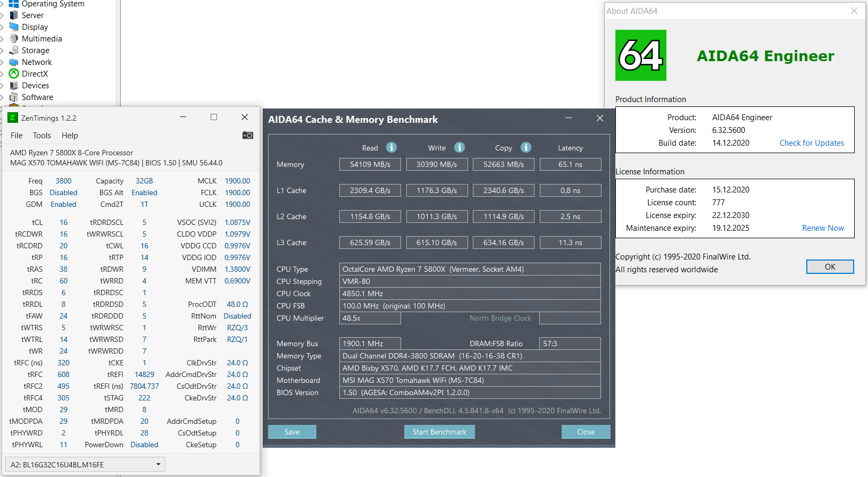Click Close button at benchmark bottom
Image resolution: width=868 pixels, height=477 pixels.
point(586,432)
